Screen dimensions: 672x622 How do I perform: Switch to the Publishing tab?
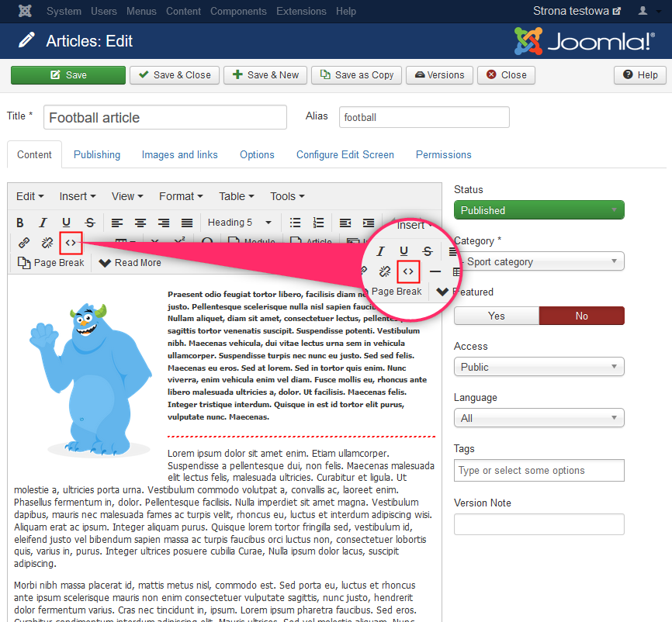(97, 154)
